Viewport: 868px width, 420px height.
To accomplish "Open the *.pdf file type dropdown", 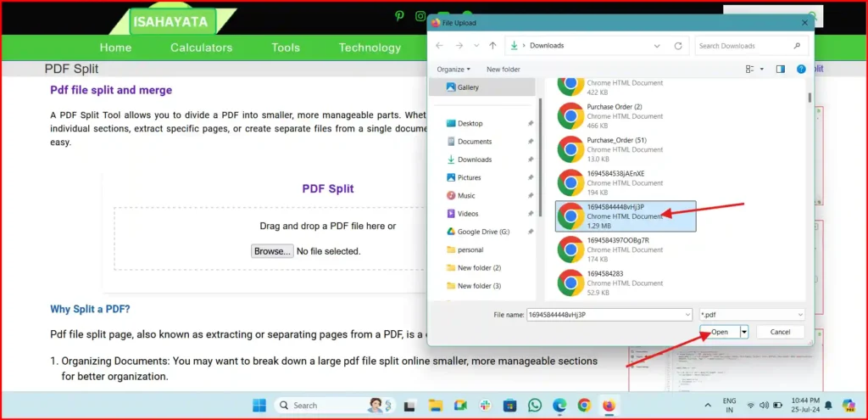I will [x=753, y=315].
